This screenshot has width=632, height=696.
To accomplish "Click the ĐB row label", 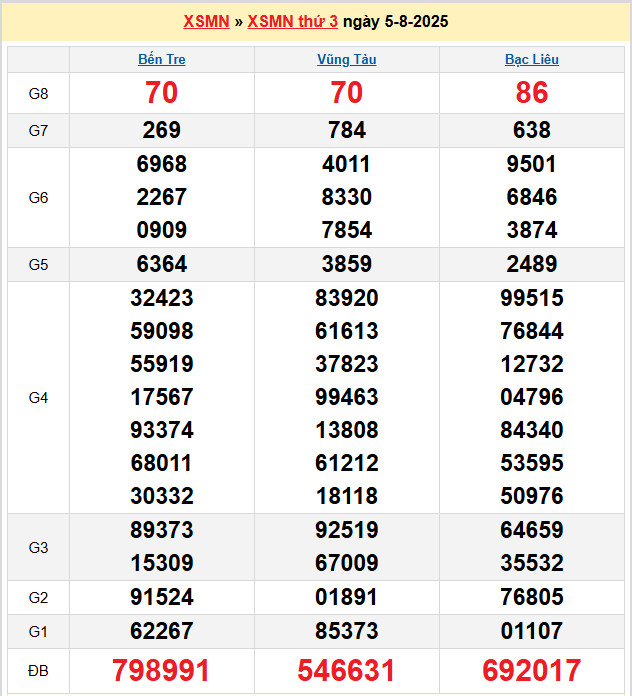I will pos(38,670).
